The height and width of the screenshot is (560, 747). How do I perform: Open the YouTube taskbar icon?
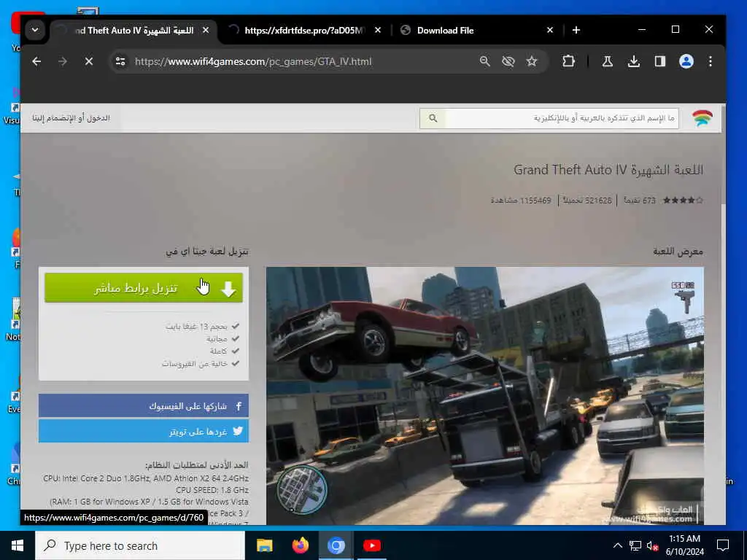tap(371, 545)
